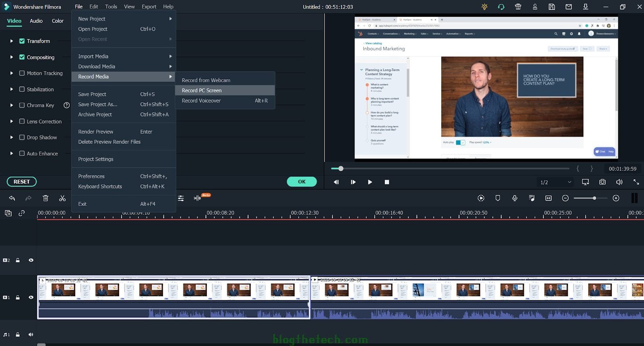Screen dimensions: 644x346
Task: Click the preview volume speaker icon
Action: (x=619, y=182)
